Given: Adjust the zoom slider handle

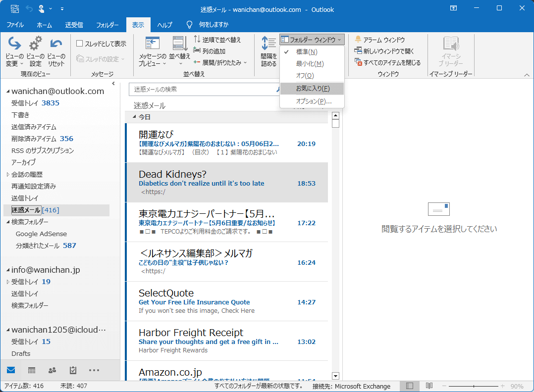Looking at the screenshot, I should pos(474,386).
